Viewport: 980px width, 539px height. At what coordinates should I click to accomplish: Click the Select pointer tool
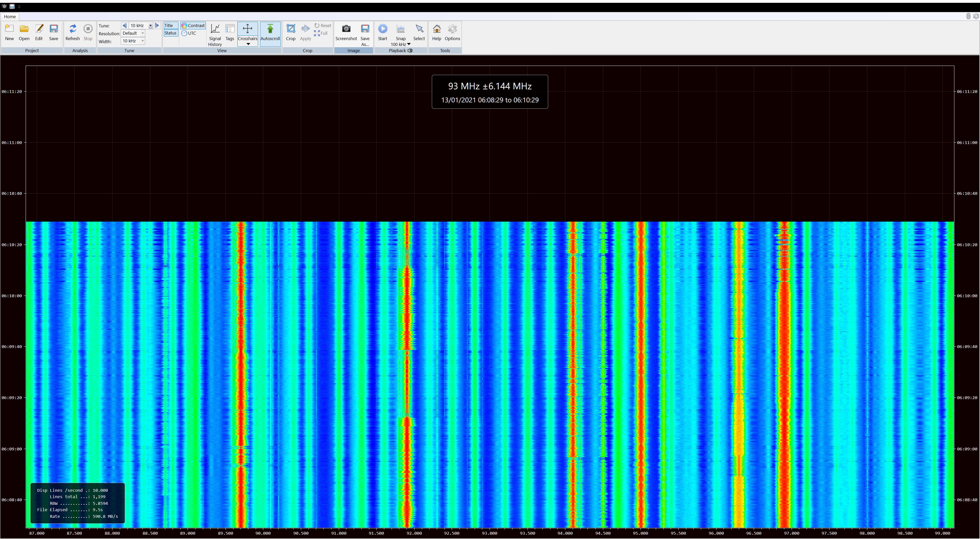coord(419,29)
